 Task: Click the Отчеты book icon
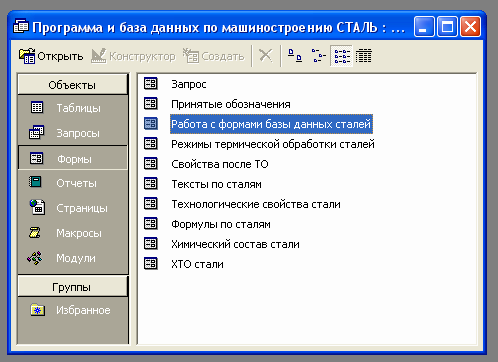pyautogui.click(x=35, y=182)
